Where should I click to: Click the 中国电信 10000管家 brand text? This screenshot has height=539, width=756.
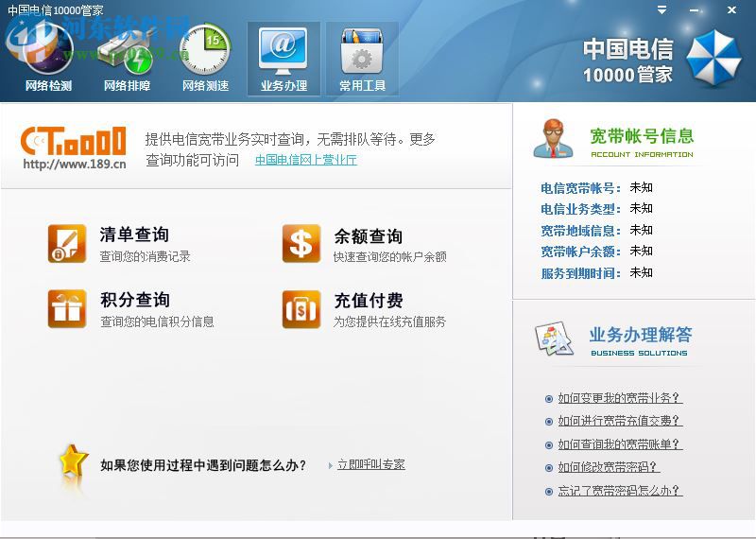627,61
